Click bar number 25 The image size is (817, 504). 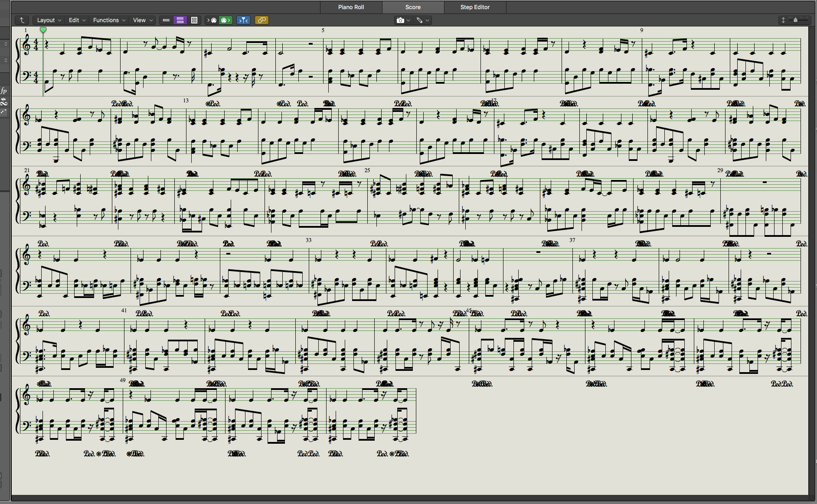tap(367, 170)
